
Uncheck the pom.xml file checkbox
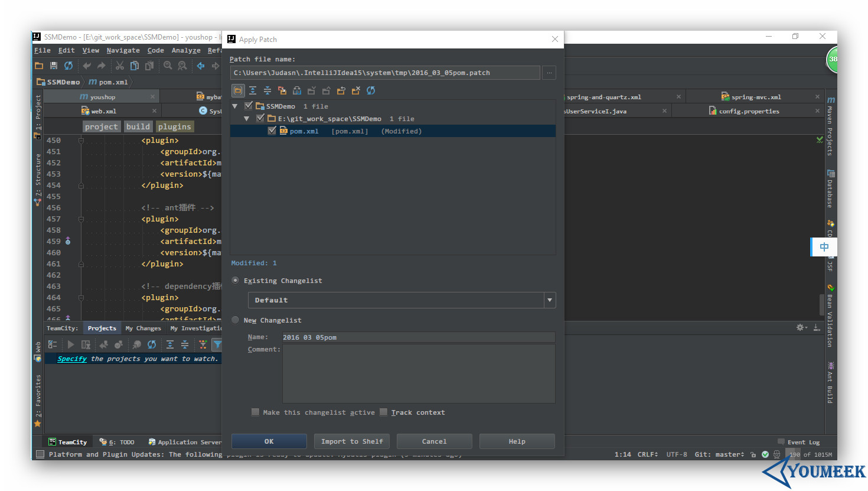[x=272, y=131]
